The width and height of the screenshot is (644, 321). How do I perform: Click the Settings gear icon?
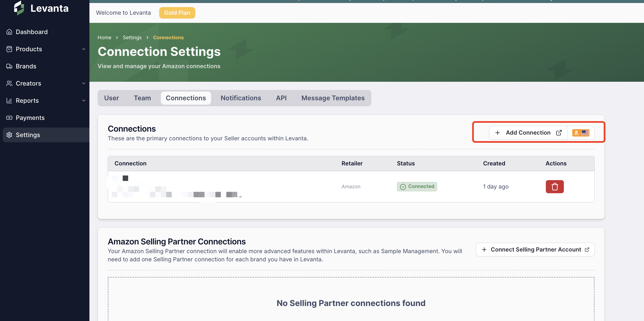tap(9, 135)
